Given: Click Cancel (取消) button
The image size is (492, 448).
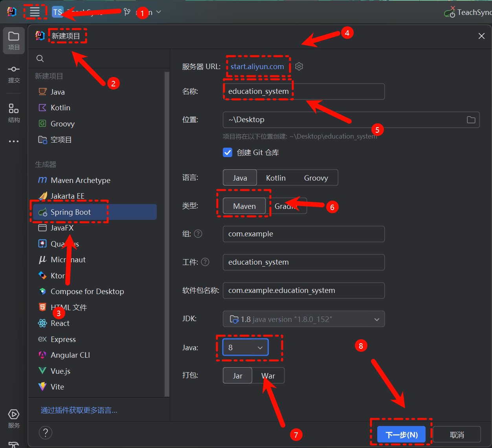Looking at the screenshot, I should 457,435.
